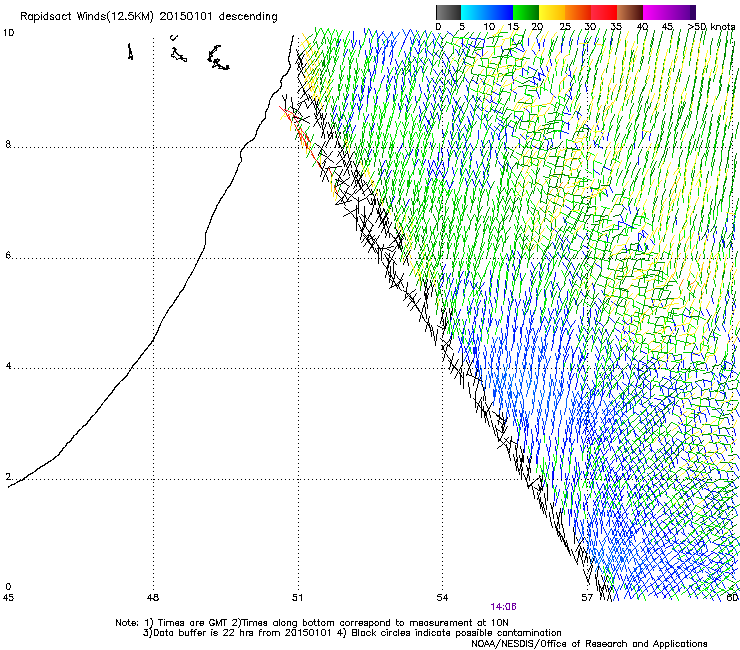Click the brown 35-40 knots legend segment

(630, 12)
